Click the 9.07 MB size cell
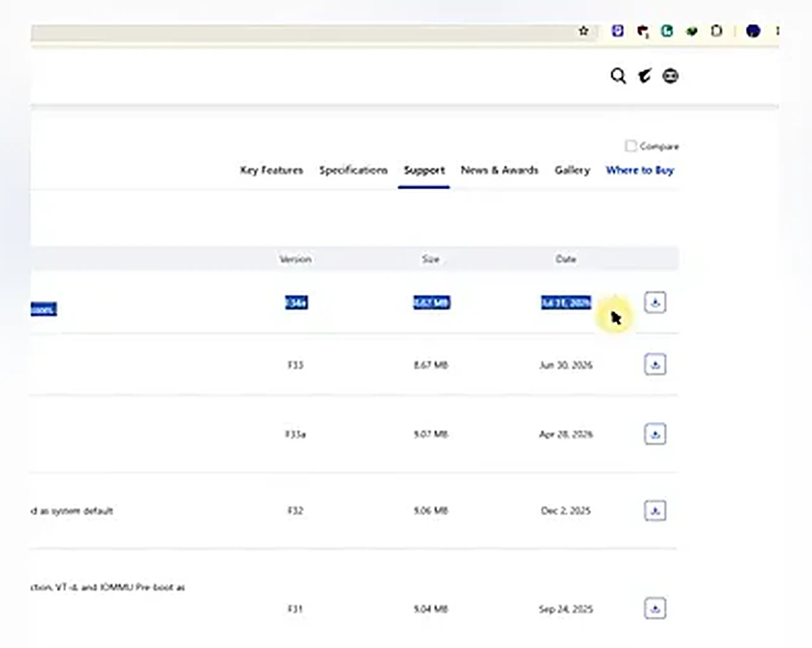The width and height of the screenshot is (812, 648). point(431,435)
